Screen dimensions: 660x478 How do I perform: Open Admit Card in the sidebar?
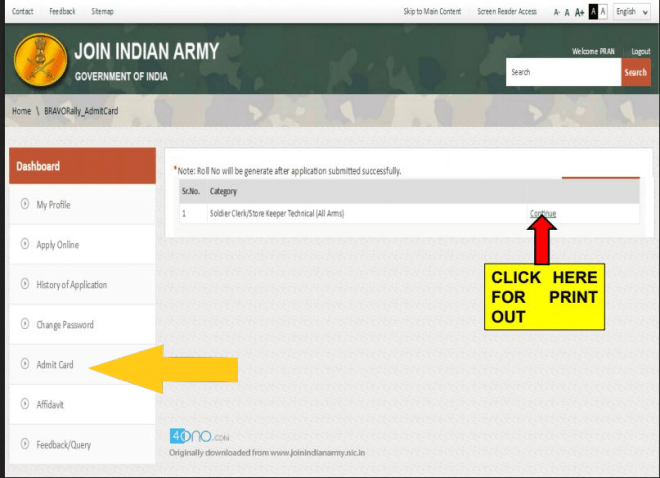pos(82,364)
